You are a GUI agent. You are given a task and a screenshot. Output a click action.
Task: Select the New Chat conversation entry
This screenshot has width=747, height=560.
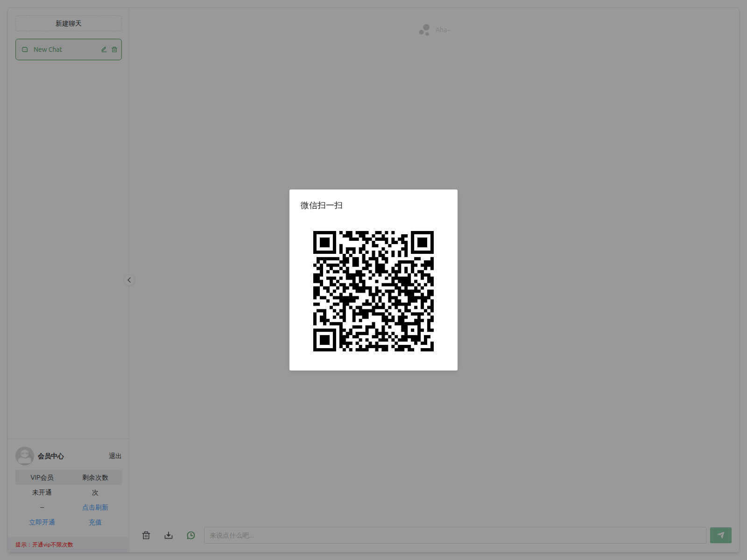[61, 49]
